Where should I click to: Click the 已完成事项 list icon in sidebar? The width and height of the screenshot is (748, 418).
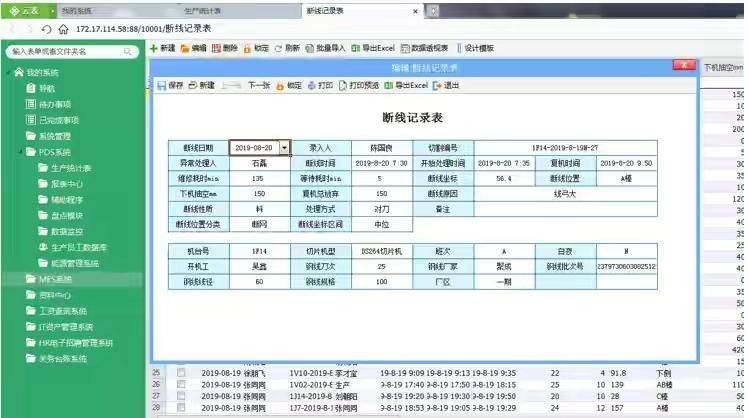click(31, 120)
